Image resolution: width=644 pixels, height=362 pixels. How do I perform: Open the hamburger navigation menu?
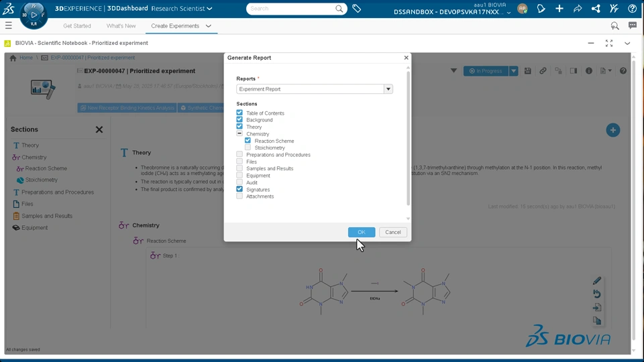coord(8,26)
